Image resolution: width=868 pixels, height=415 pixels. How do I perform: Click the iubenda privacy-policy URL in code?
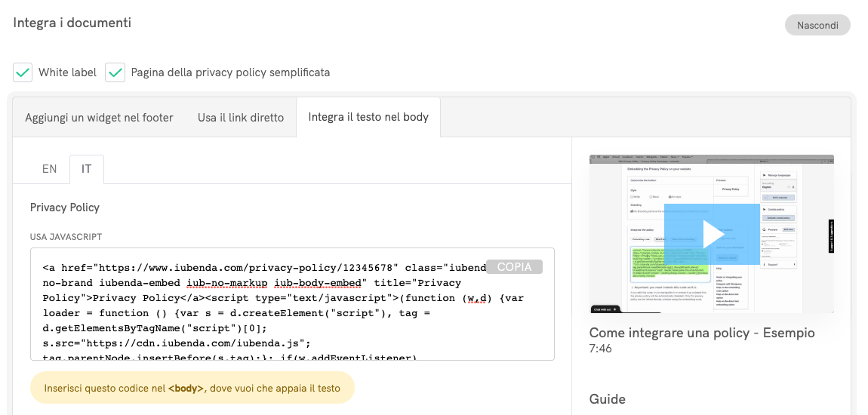pos(244,268)
